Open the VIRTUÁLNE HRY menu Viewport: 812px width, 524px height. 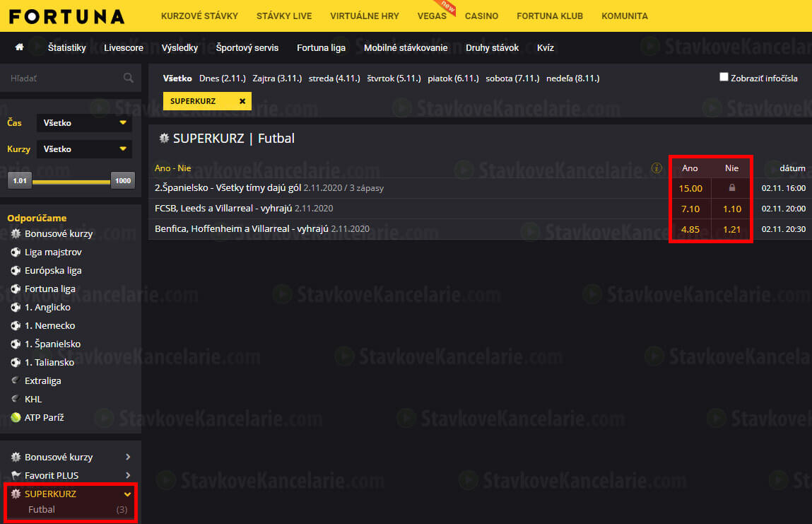click(x=365, y=16)
